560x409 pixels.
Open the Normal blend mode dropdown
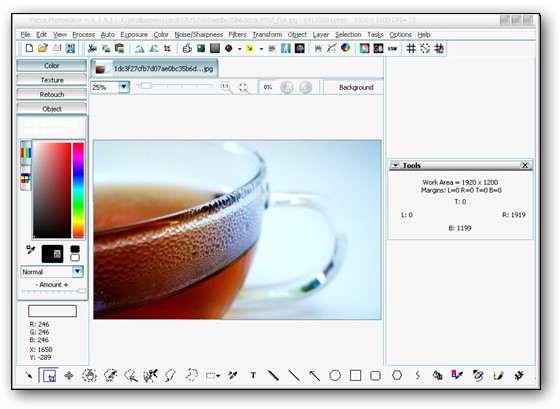click(78, 272)
